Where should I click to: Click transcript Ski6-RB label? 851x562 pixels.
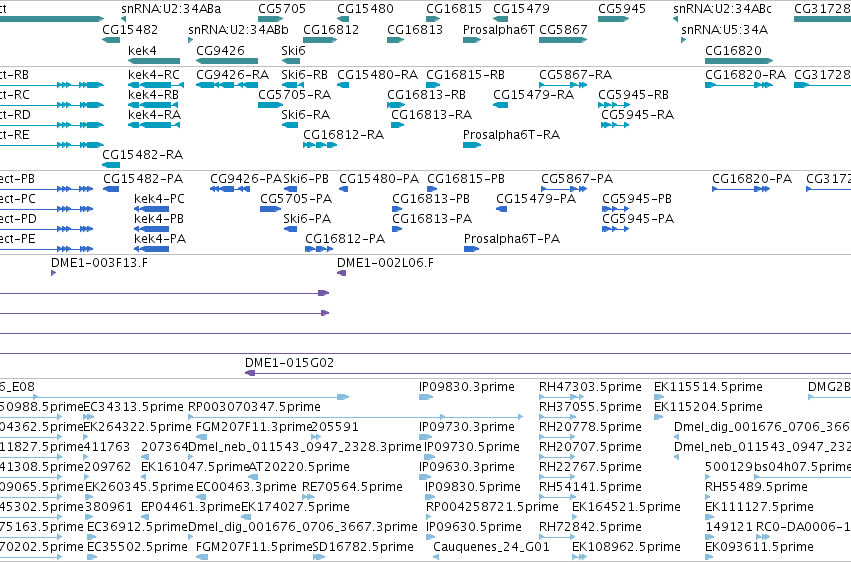[x=304, y=74]
